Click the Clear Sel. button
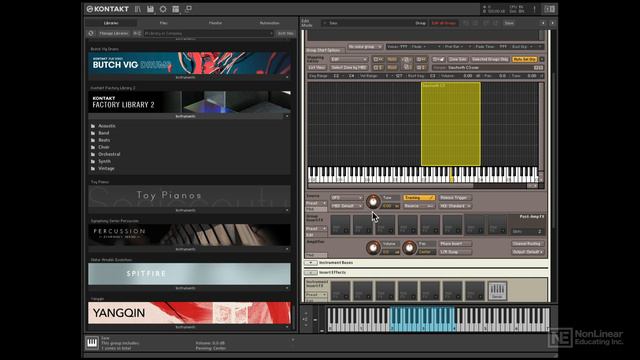 pos(458,60)
